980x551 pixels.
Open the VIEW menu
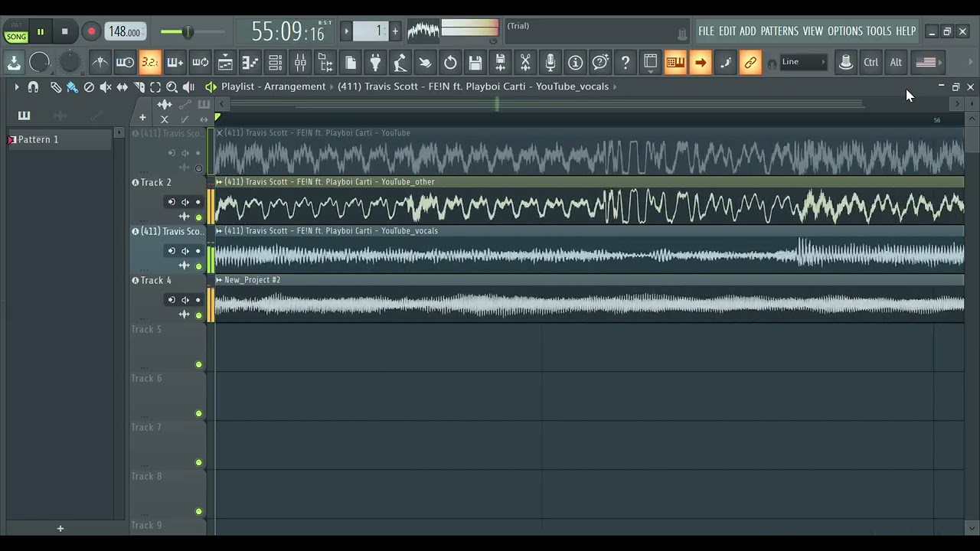pyautogui.click(x=813, y=31)
